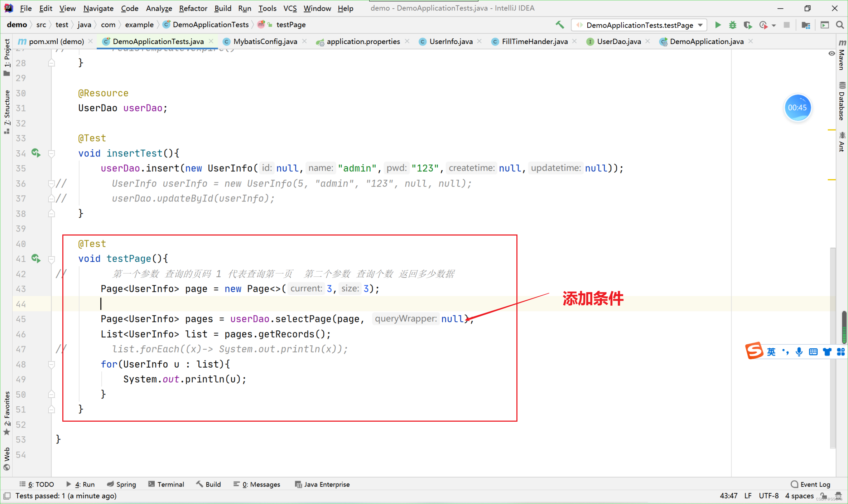This screenshot has height=504, width=848.
Task: Run DemoApplicationTests.testPage with green play button
Action: point(718,25)
